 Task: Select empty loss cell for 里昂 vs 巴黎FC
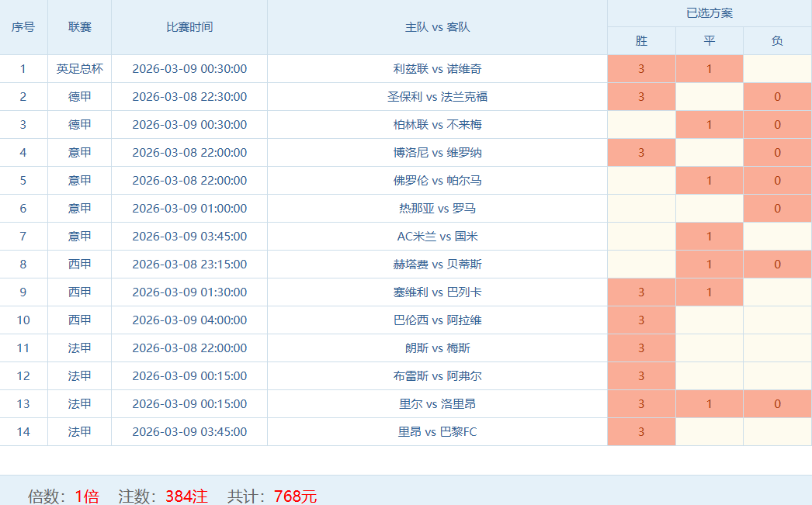click(777, 432)
